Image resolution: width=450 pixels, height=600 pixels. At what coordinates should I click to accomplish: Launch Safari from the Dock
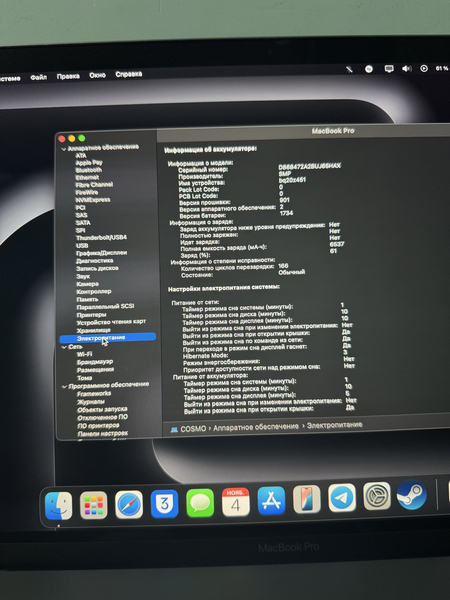point(129,505)
